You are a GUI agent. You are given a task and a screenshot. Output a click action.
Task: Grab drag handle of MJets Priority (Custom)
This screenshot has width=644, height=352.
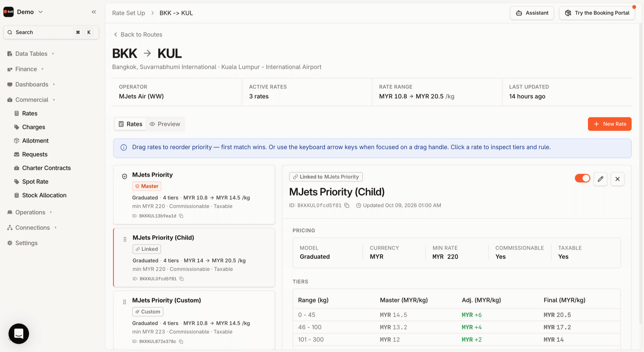pos(125,302)
